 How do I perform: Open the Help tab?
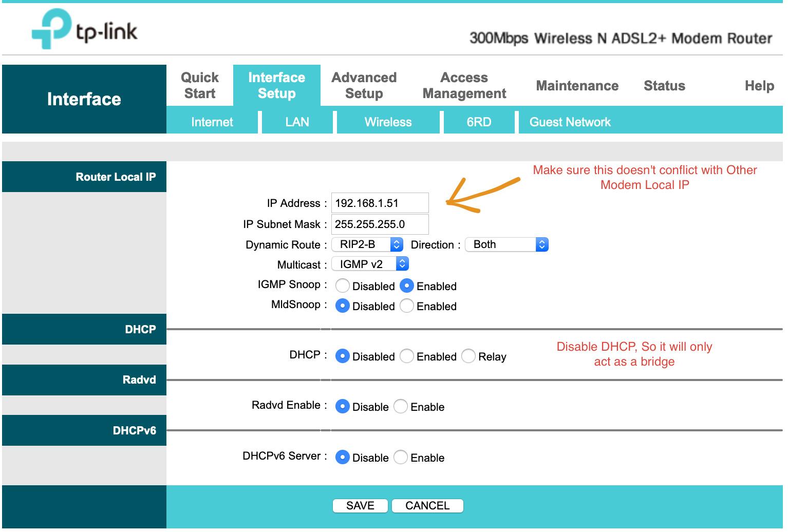pyautogui.click(x=759, y=86)
